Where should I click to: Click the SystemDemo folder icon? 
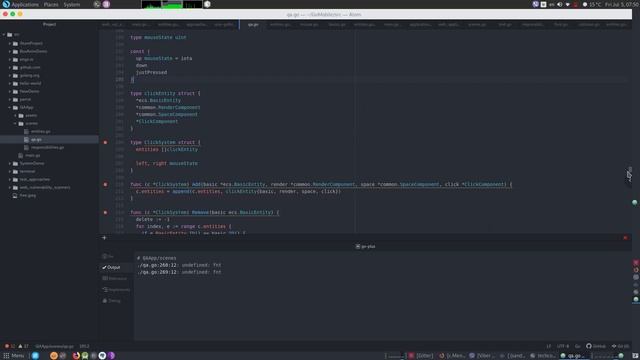coord(15,163)
